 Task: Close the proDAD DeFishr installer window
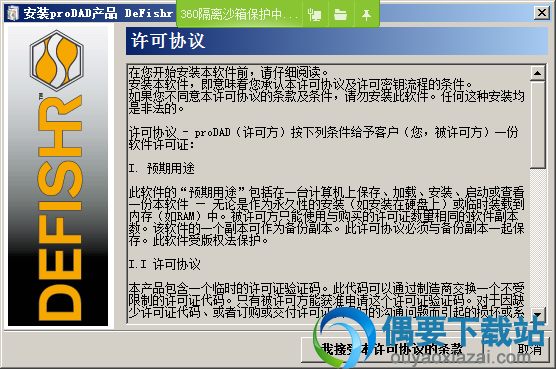pos(542,13)
